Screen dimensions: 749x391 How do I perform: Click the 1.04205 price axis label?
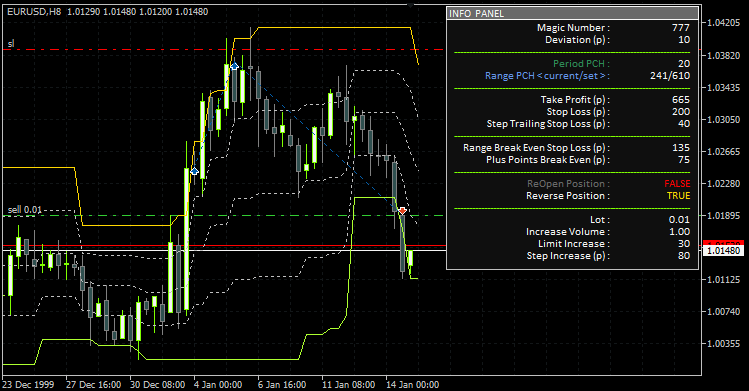click(x=724, y=23)
